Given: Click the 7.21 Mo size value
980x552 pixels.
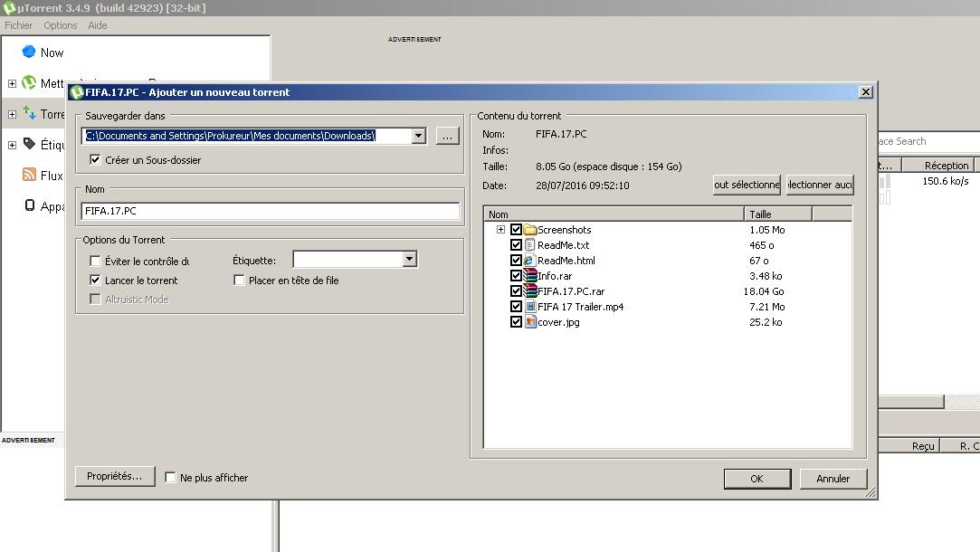Looking at the screenshot, I should pos(766,307).
